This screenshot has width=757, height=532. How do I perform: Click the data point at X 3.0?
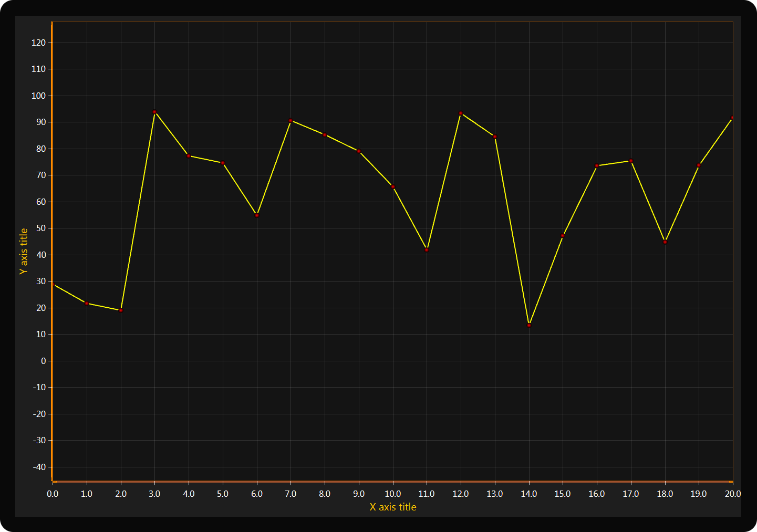pyautogui.click(x=154, y=112)
